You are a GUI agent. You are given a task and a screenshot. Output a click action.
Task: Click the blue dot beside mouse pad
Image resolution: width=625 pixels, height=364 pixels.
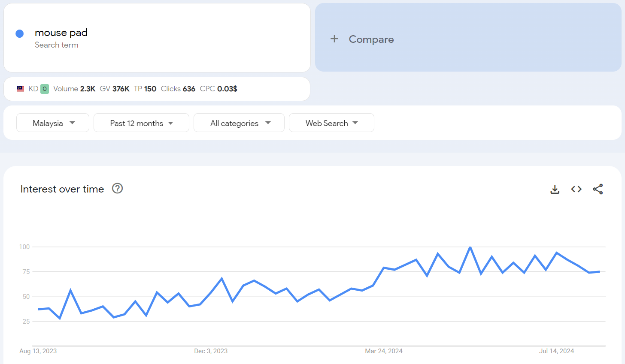(x=20, y=33)
